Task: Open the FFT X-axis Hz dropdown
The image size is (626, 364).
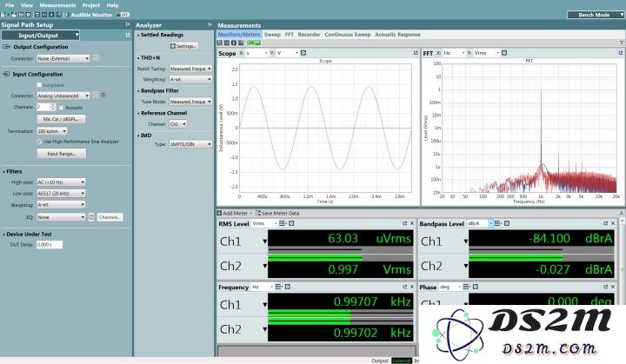Action: point(454,53)
